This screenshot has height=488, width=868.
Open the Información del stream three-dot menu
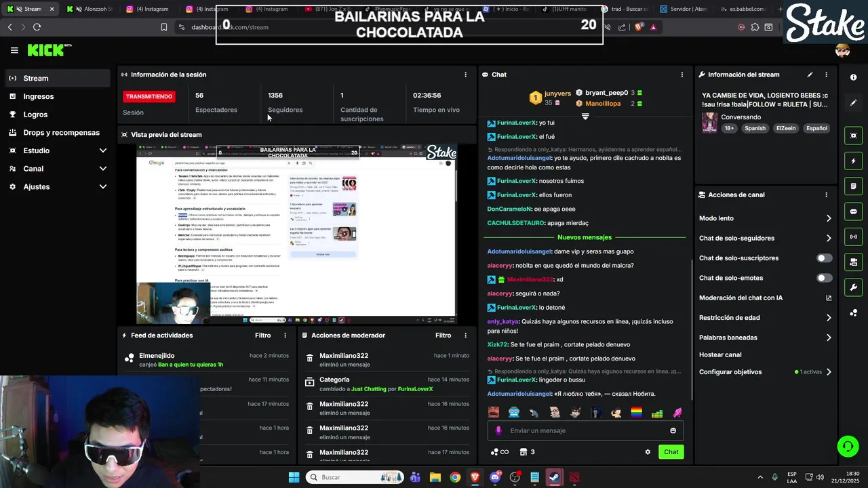[x=826, y=75]
